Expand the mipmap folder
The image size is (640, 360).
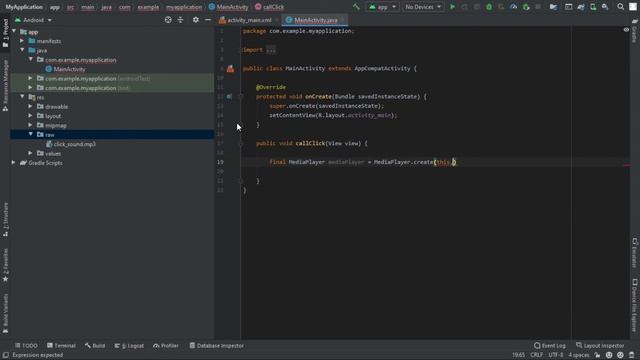(x=31, y=125)
